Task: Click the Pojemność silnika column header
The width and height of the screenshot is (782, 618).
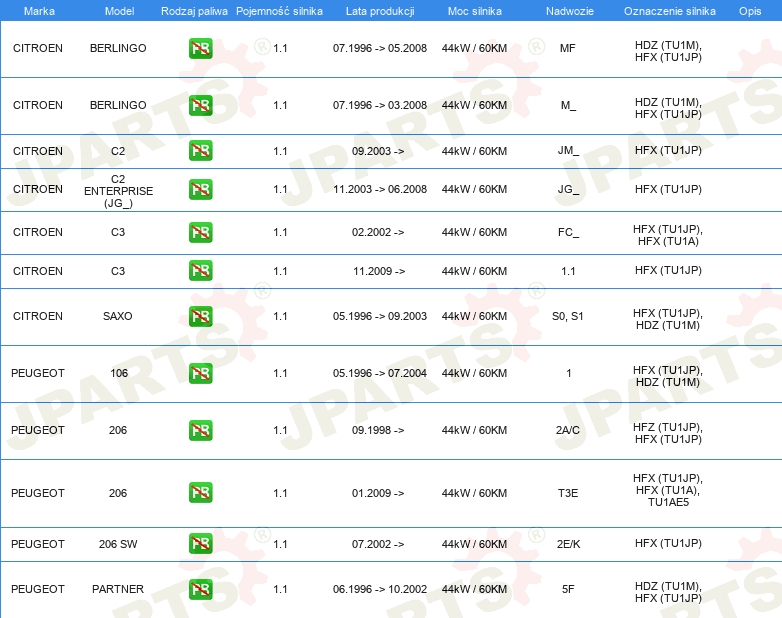Action: click(x=279, y=11)
